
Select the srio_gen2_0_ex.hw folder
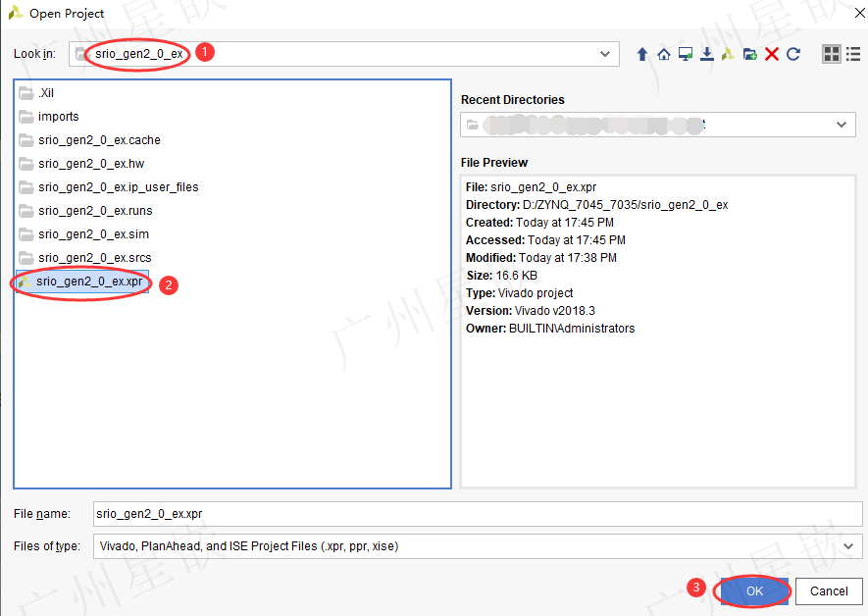(x=81, y=163)
